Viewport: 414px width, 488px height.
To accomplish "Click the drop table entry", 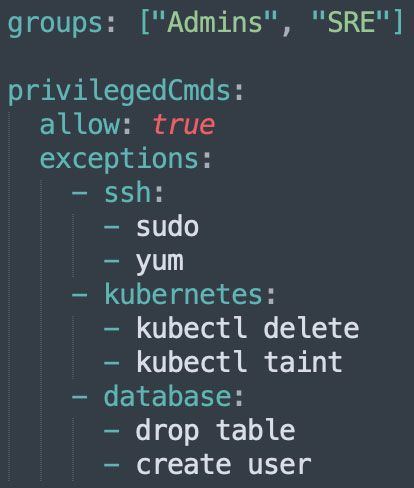I will [x=215, y=431].
